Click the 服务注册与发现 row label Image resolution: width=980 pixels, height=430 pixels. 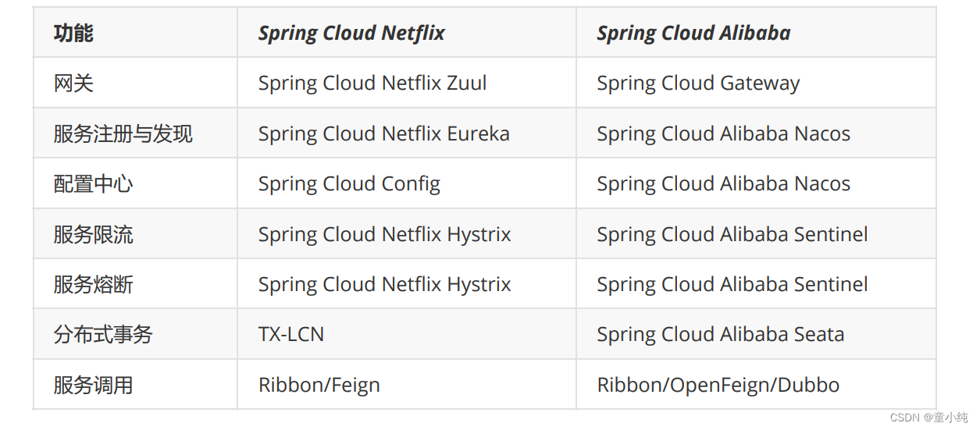(x=123, y=133)
